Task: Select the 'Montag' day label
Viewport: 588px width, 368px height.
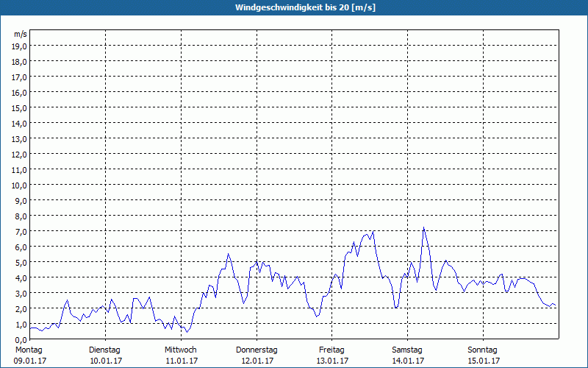Action: [x=29, y=350]
